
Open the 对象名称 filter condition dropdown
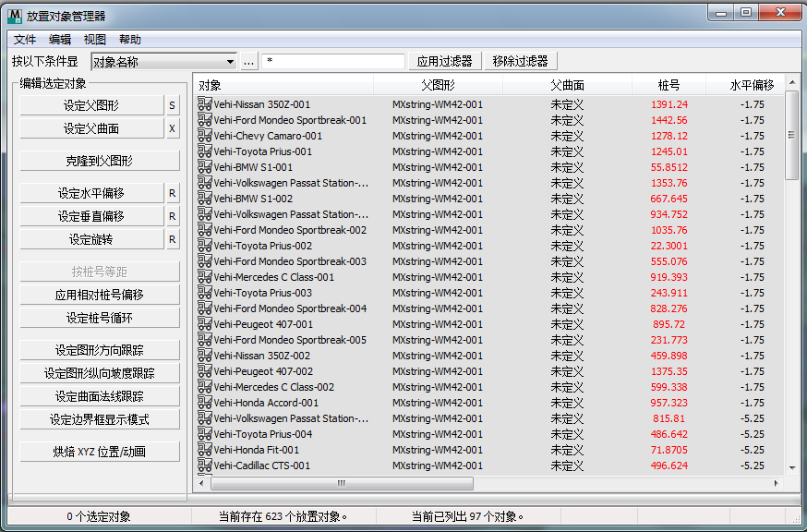tap(163, 62)
